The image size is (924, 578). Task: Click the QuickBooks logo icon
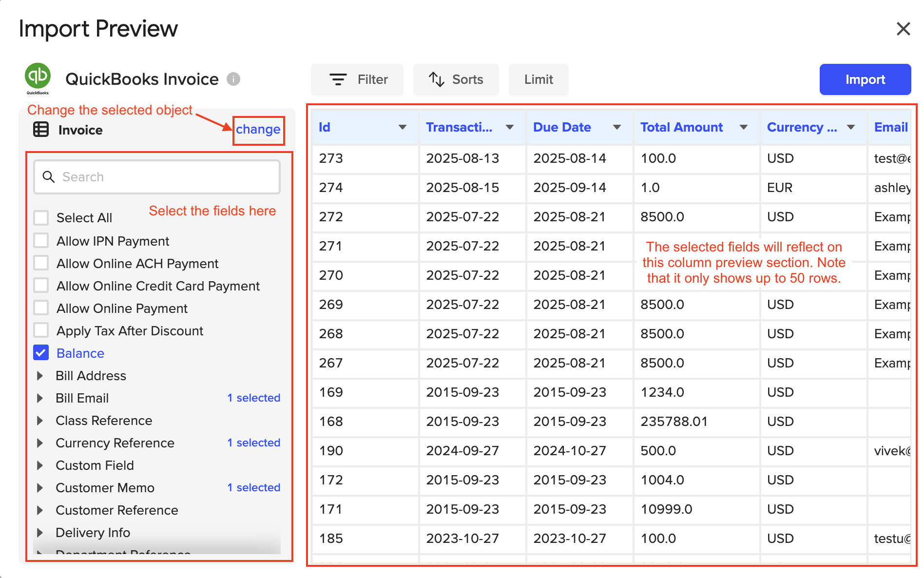[x=38, y=77]
